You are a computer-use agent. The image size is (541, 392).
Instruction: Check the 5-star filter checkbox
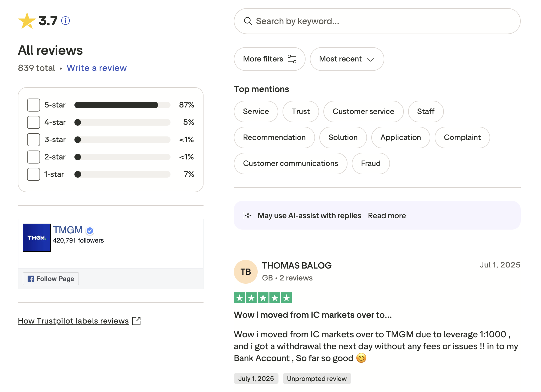coord(34,105)
